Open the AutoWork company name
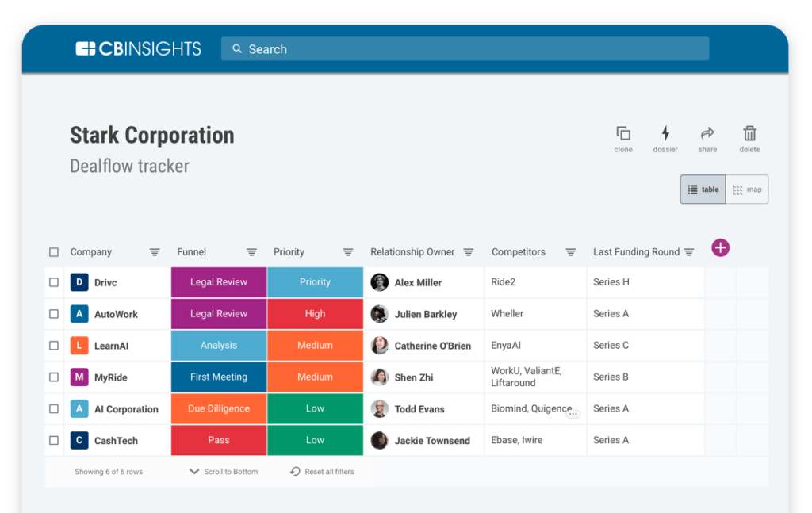 (x=116, y=314)
